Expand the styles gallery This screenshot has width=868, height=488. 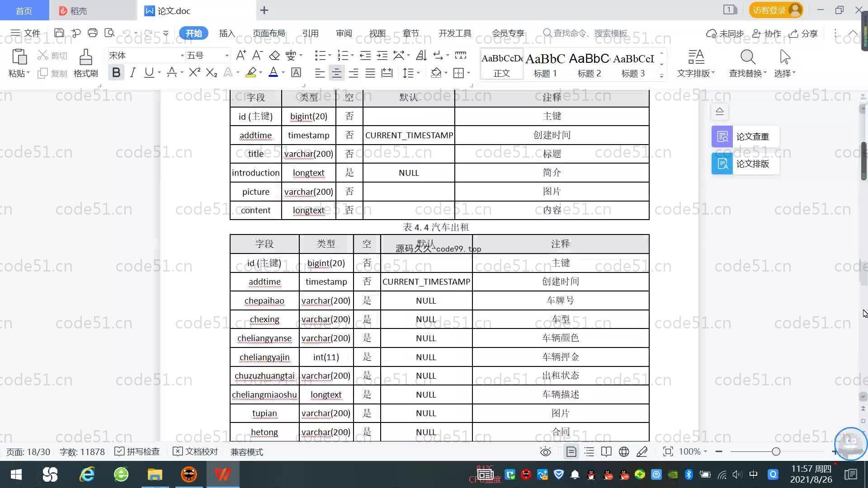click(x=661, y=75)
